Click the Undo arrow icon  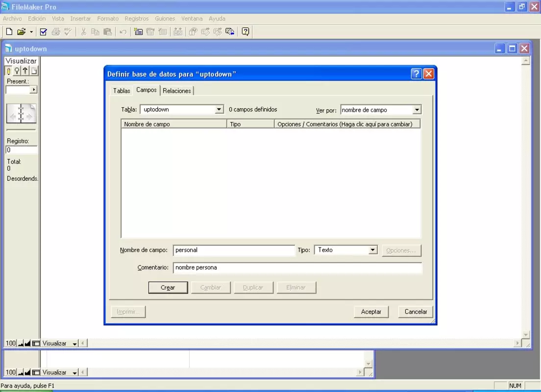coord(123,32)
